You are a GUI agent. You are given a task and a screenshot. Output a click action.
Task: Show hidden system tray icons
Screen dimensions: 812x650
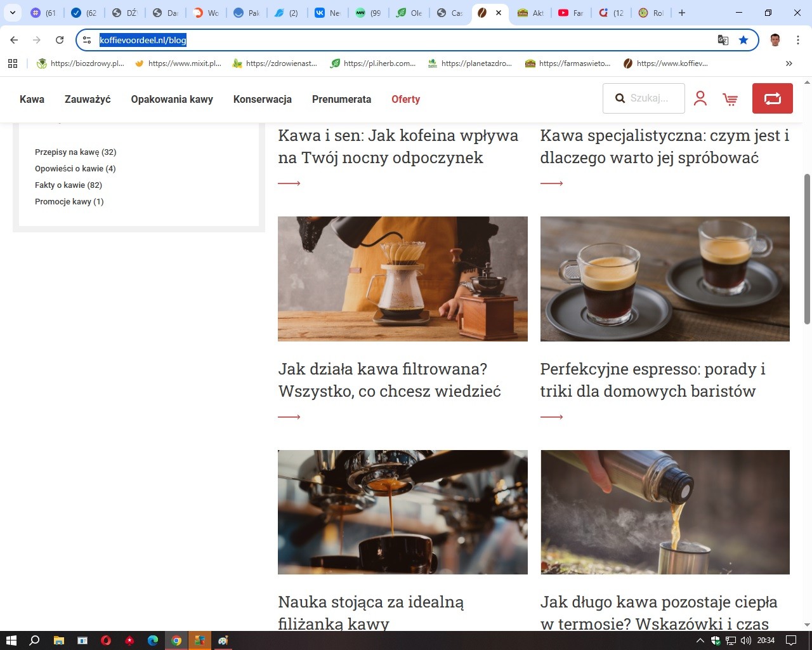(700, 640)
